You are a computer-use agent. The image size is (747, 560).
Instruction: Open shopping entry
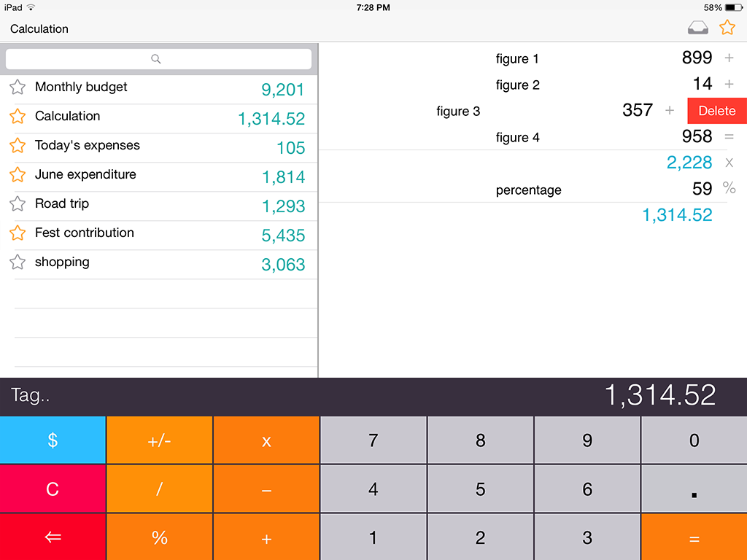tap(158, 264)
